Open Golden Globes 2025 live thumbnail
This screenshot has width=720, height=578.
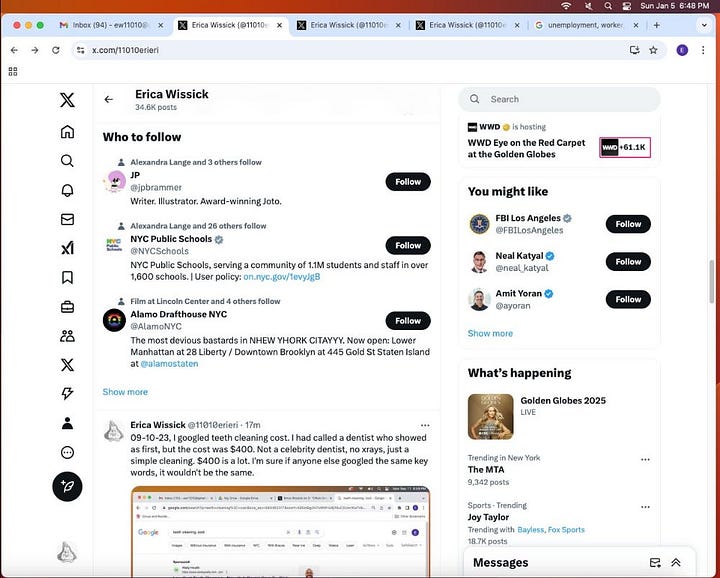coord(490,417)
